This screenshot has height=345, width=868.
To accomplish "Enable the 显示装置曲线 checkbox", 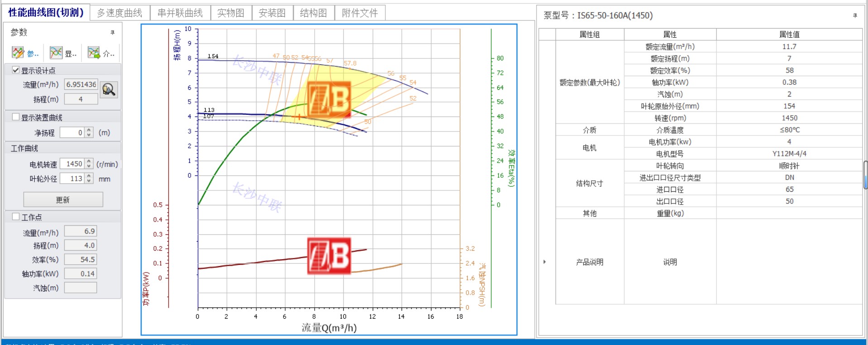I will [16, 117].
